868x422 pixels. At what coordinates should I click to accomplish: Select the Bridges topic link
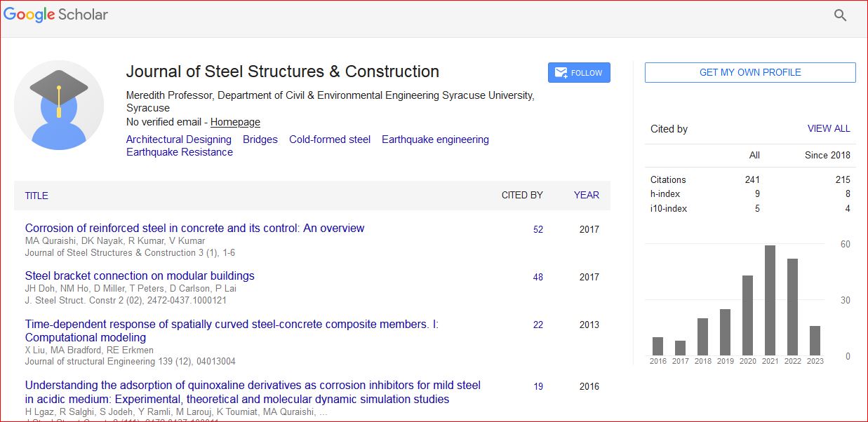[260, 139]
